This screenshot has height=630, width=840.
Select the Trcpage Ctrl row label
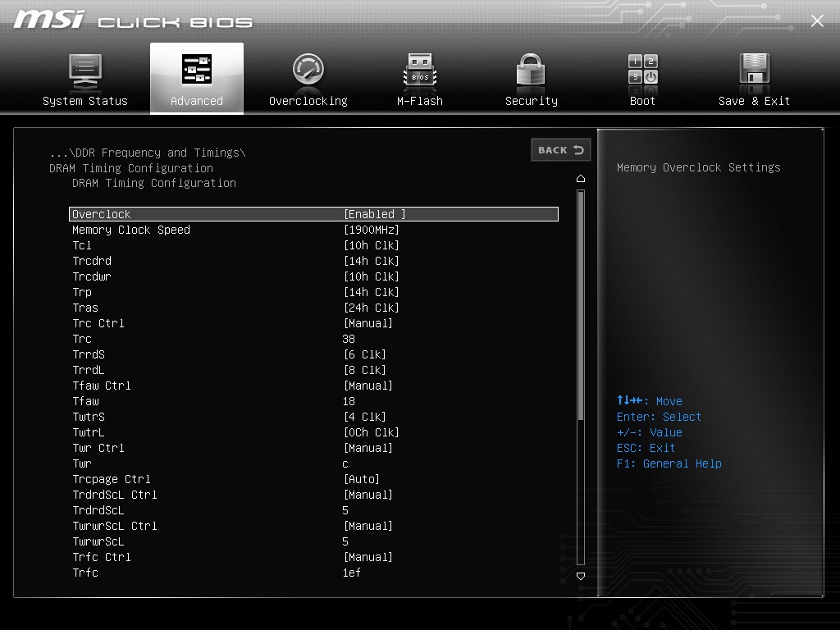coord(112,479)
